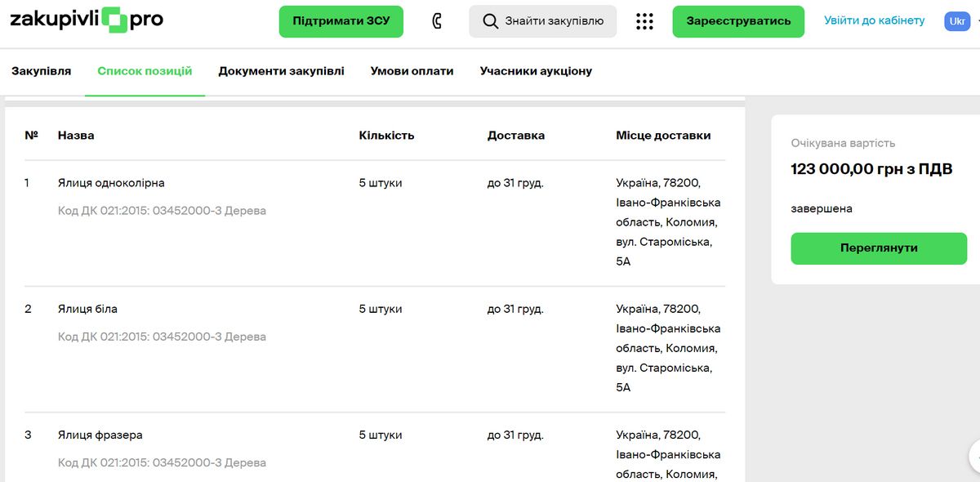Open the Документи закупівлі tab
The width and height of the screenshot is (980, 482).
pyautogui.click(x=283, y=71)
